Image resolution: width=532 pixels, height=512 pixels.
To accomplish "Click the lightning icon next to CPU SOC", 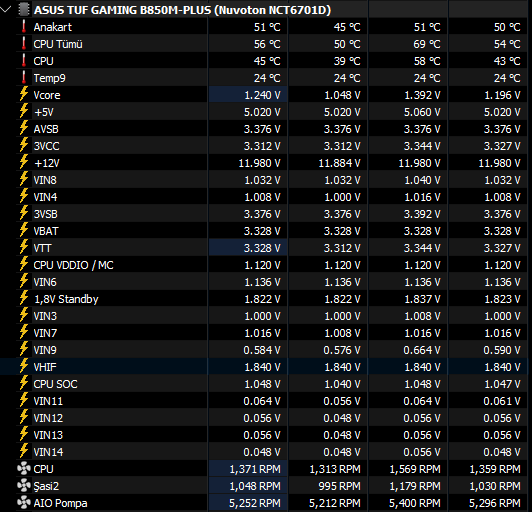I will [24, 383].
